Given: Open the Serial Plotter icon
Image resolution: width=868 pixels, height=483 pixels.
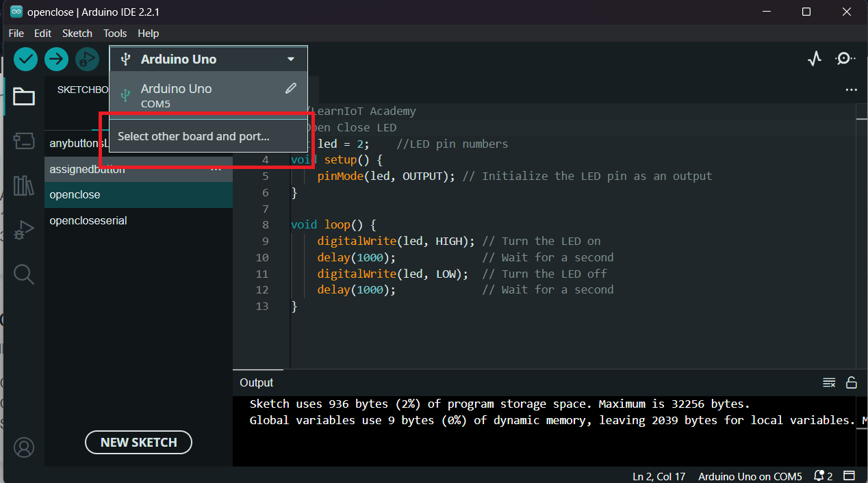Looking at the screenshot, I should coord(814,59).
